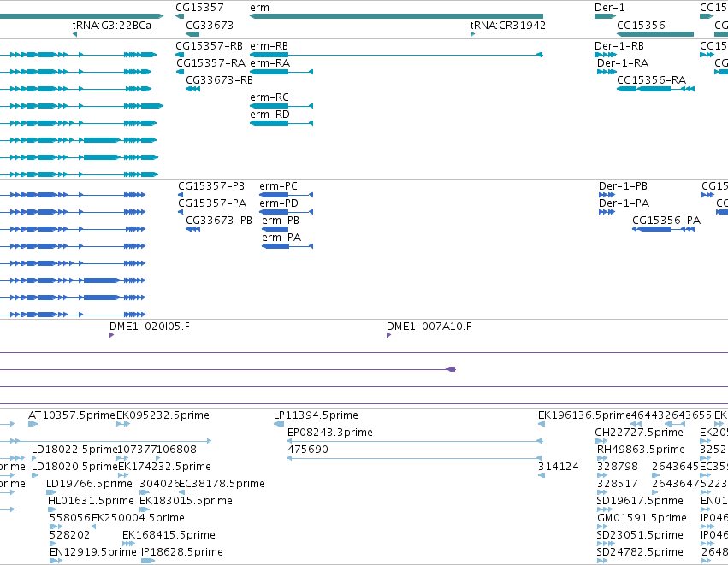Select the 314124 feature label

tap(559, 467)
